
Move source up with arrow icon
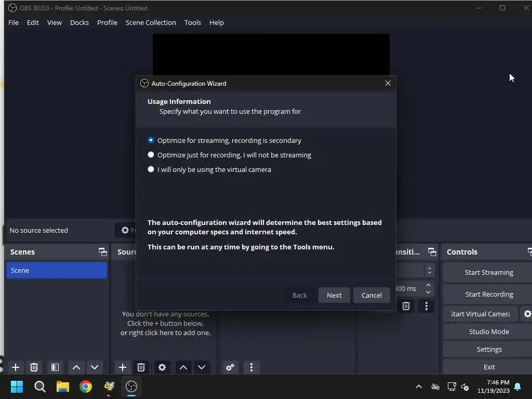point(183,367)
